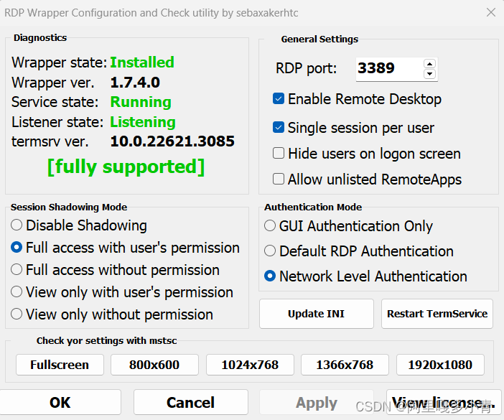This screenshot has height=420, width=504.
Task: Test mstsc in Fullscreen mode
Action: click(x=60, y=365)
